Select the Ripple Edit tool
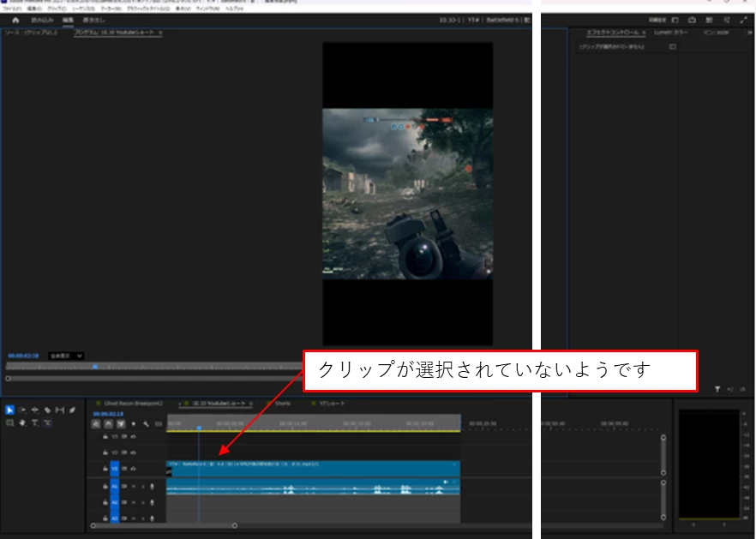 tap(34, 410)
